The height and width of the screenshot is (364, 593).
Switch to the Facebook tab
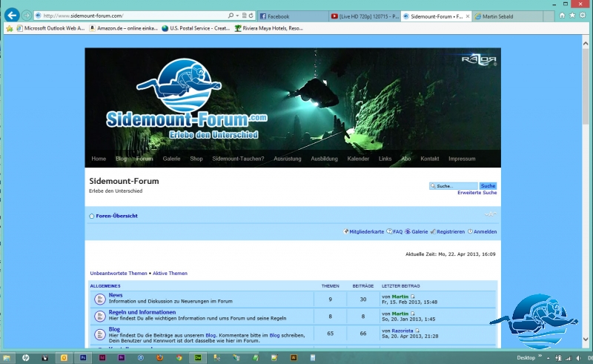click(x=293, y=16)
